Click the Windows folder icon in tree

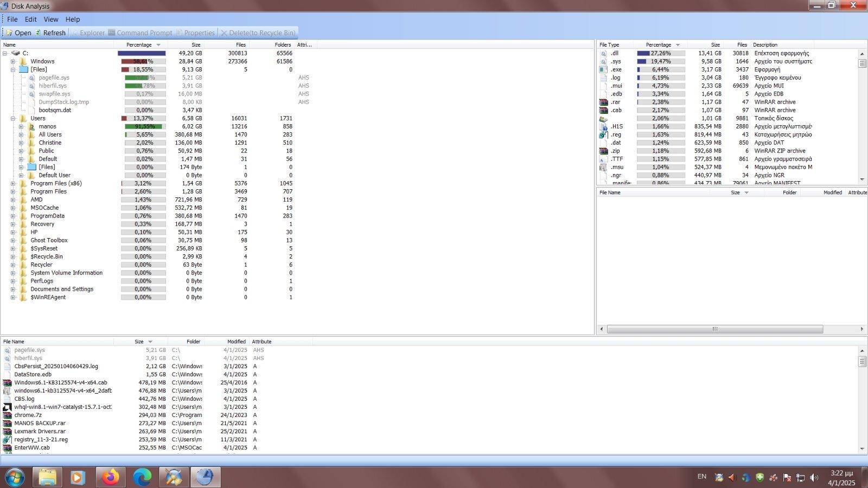[x=23, y=61]
